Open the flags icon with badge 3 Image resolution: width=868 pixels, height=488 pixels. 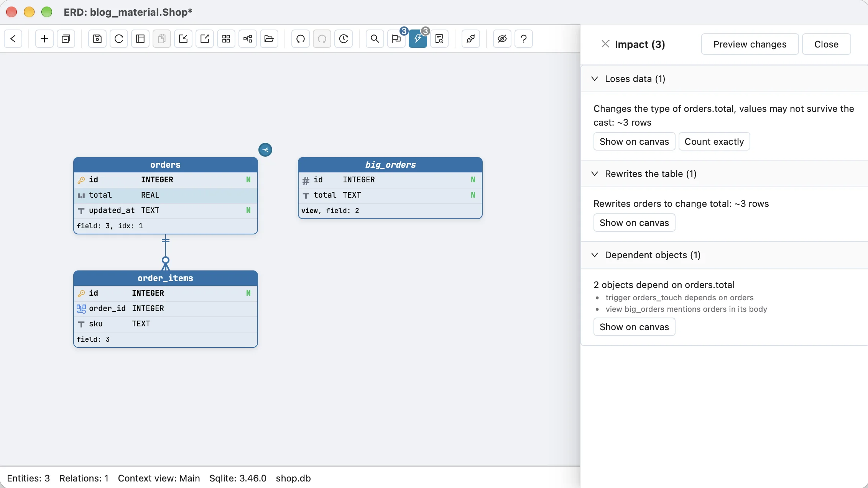click(396, 39)
